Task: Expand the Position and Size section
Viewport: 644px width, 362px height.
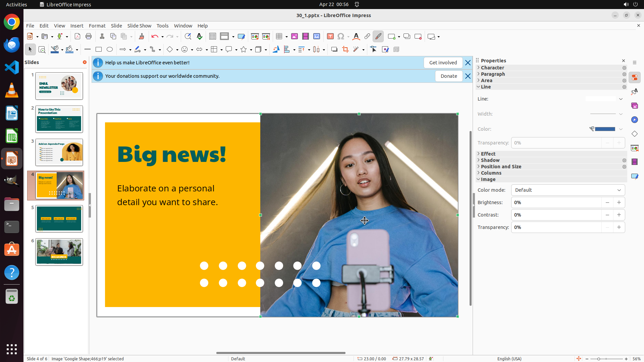Action: tap(501, 167)
